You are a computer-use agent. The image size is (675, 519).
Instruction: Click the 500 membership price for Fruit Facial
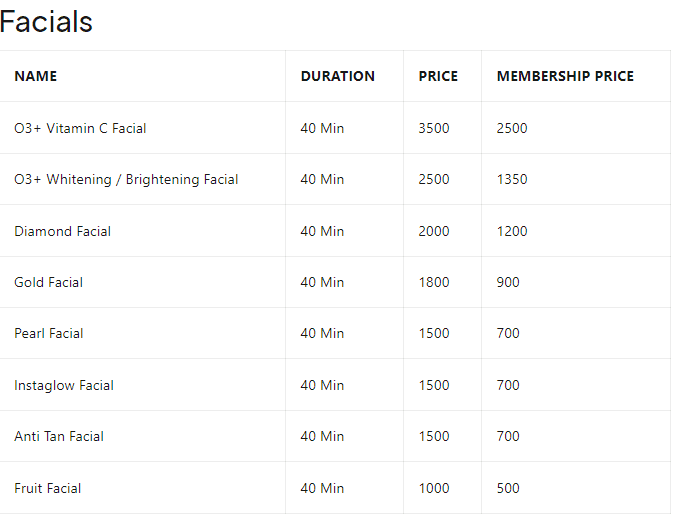508,488
